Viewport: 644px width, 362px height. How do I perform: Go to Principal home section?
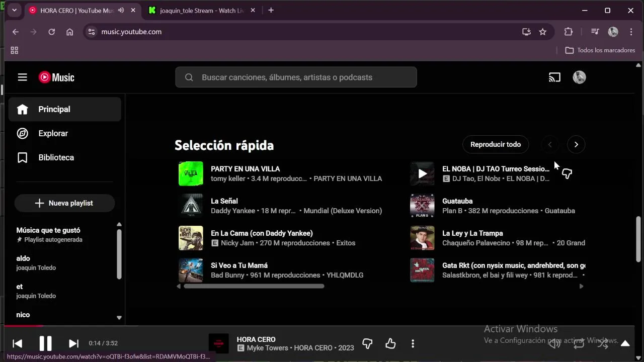click(x=65, y=109)
